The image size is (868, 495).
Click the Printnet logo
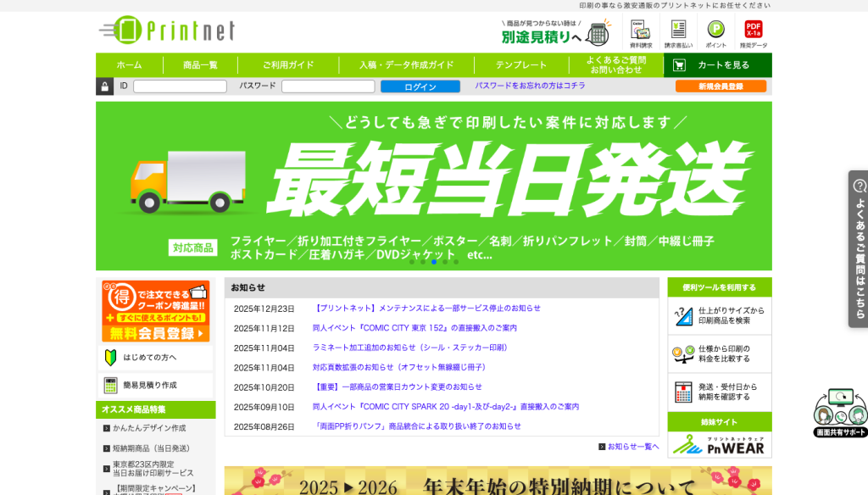coord(167,31)
